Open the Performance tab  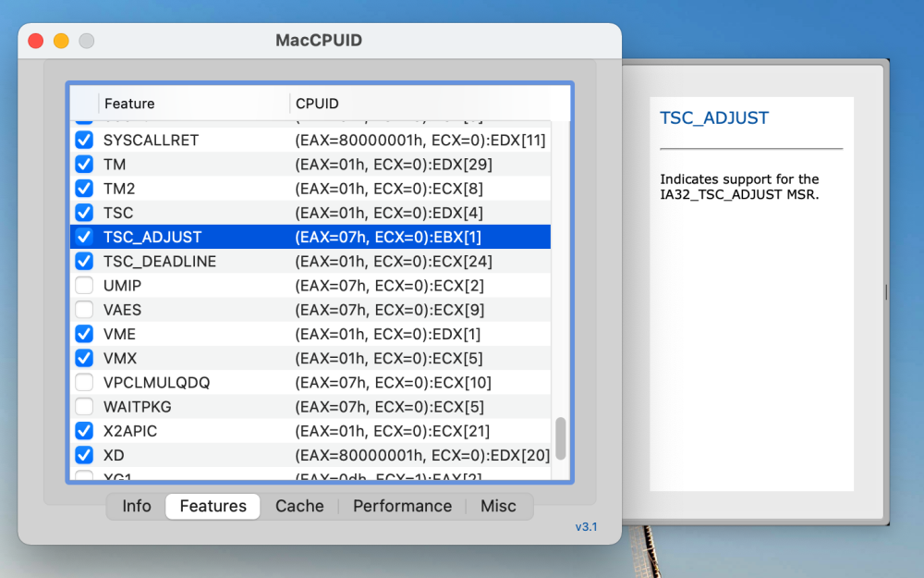tap(403, 506)
